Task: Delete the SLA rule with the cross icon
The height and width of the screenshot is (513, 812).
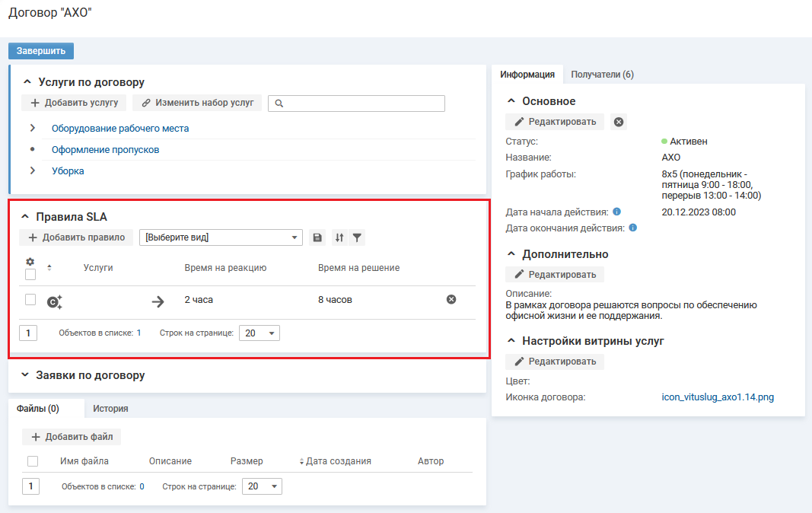Action: [451, 300]
